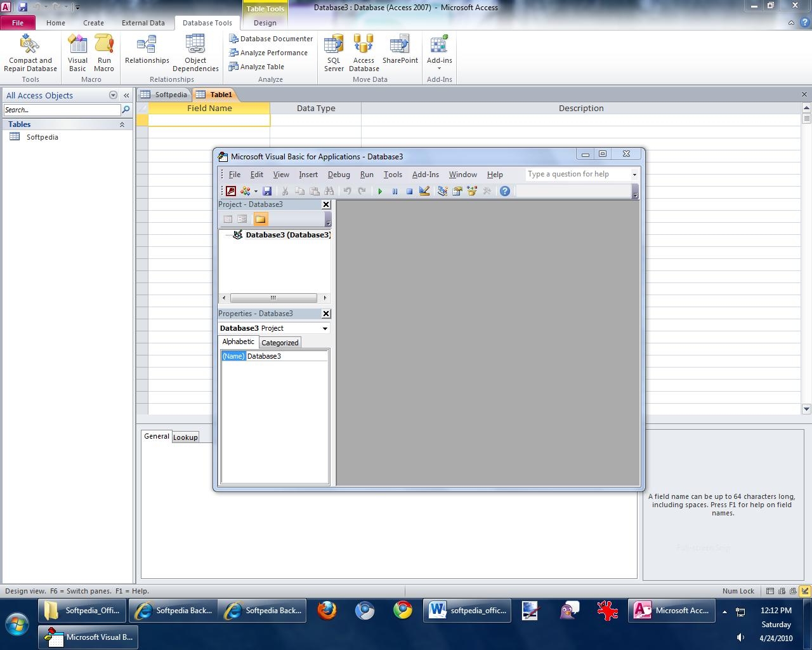Click the SQL Server move data icon
The height and width of the screenshot is (650, 812).
(334, 53)
